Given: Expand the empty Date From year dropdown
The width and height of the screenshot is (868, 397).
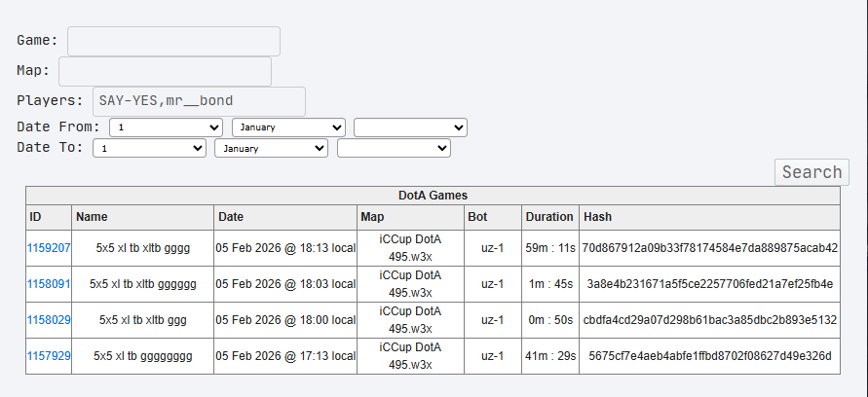Looking at the screenshot, I should pos(410,127).
